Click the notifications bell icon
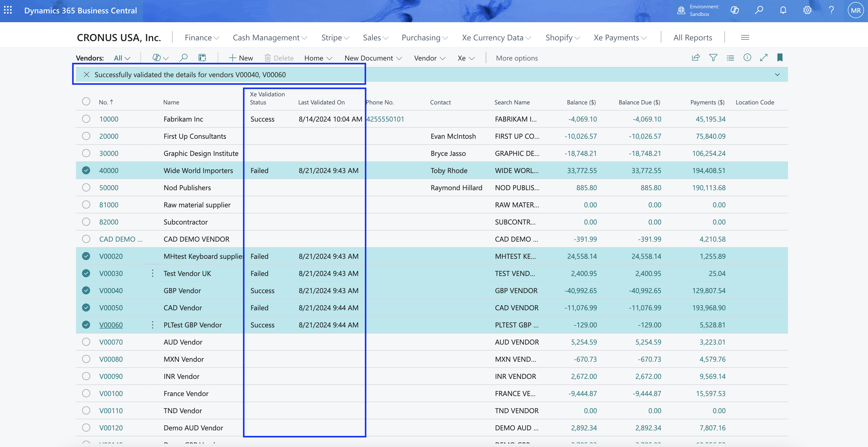Screen dimensions: 868x447 point(783,10)
